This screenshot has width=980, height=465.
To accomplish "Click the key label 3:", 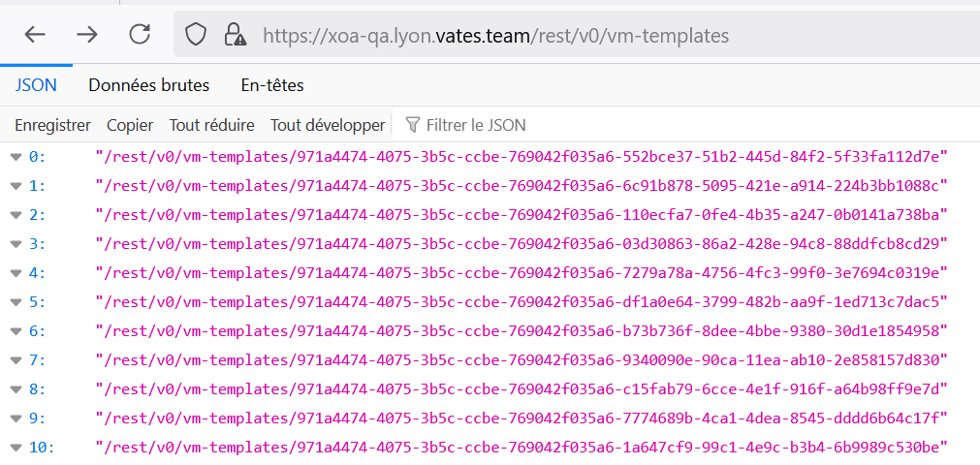I will point(38,244).
